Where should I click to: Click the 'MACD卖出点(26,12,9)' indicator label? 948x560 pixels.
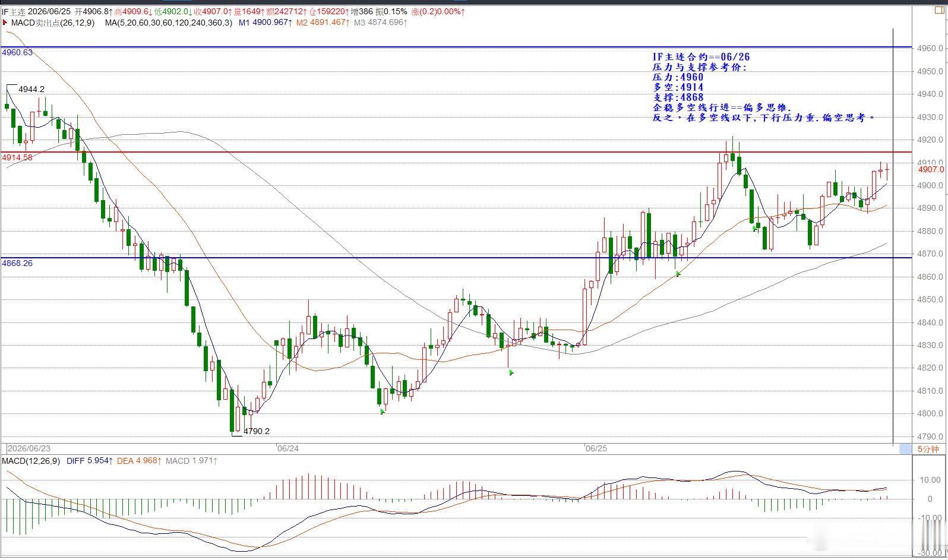point(52,23)
